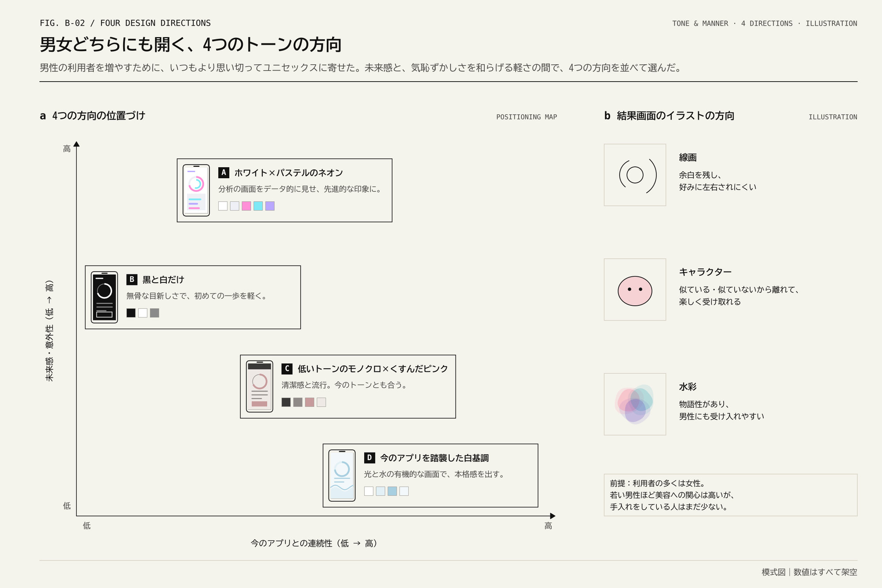This screenshot has width=882, height=588.
Task: Pick the black swatch in card B
Action: tap(131, 313)
